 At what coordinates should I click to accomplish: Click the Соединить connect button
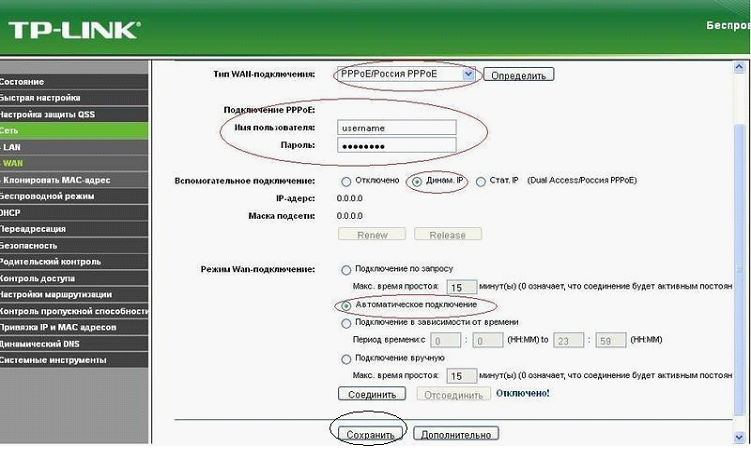click(x=372, y=394)
